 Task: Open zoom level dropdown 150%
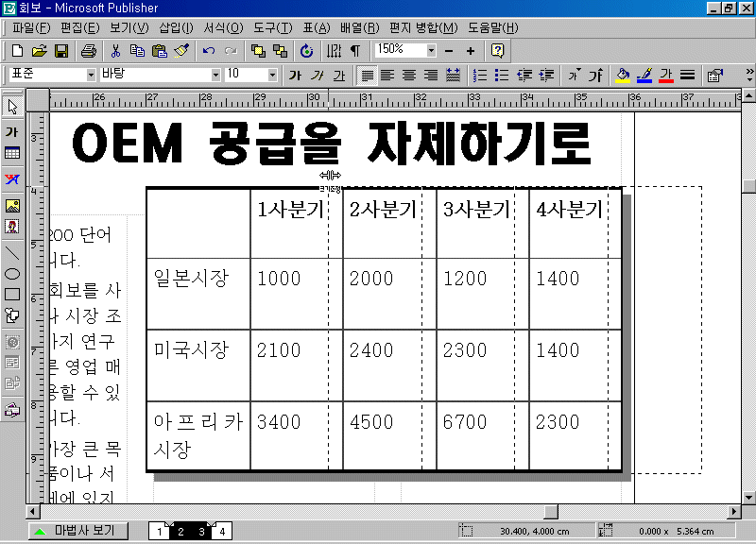[431, 50]
